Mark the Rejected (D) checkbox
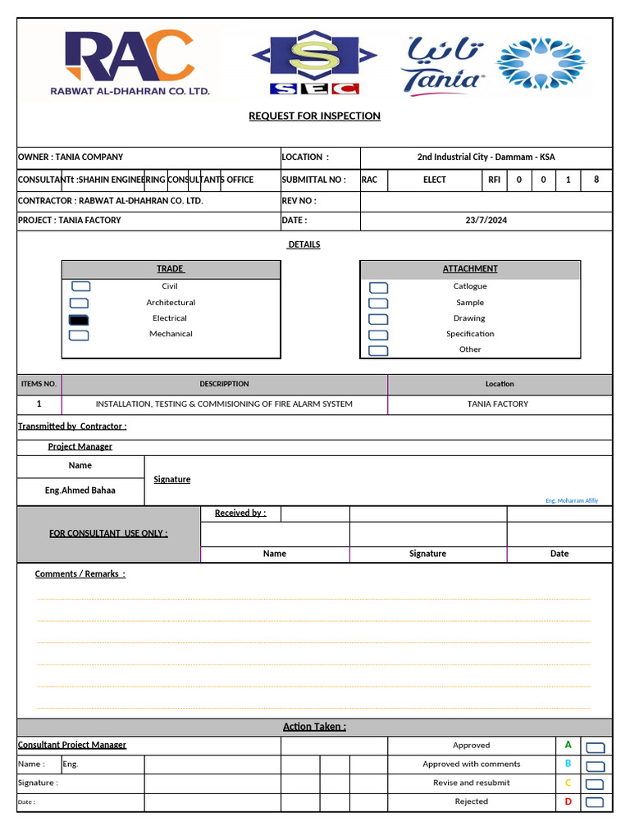The height and width of the screenshot is (840, 630). pyautogui.click(x=595, y=802)
